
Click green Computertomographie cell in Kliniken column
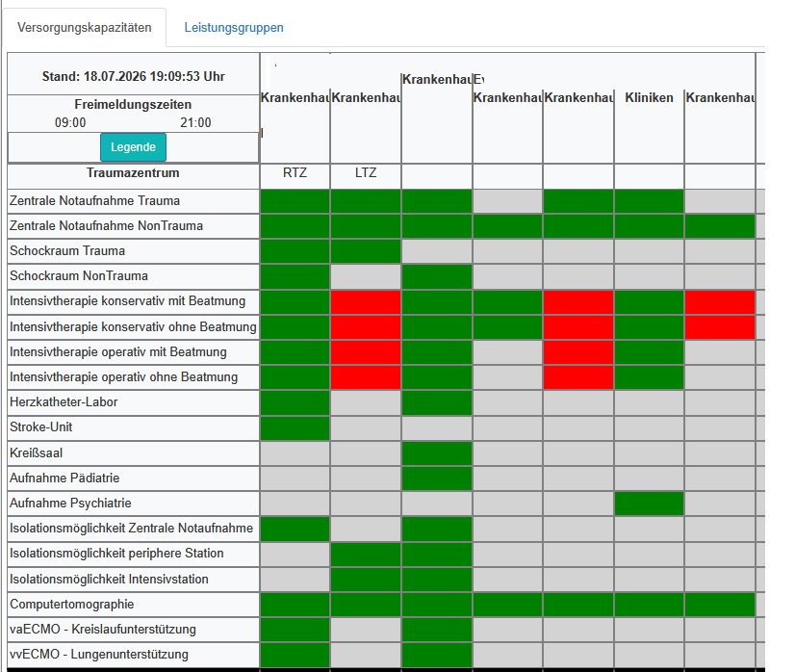point(649,605)
